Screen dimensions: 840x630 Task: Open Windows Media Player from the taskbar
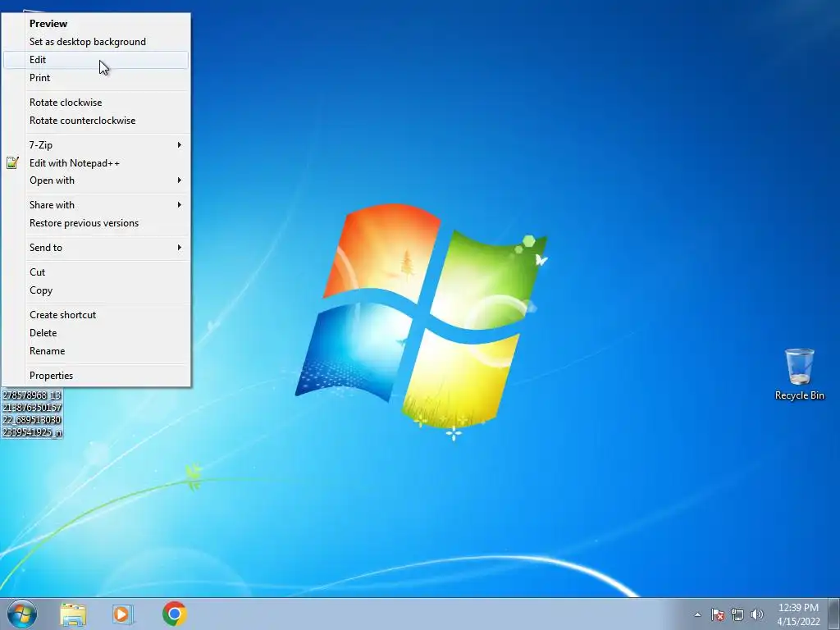123,614
